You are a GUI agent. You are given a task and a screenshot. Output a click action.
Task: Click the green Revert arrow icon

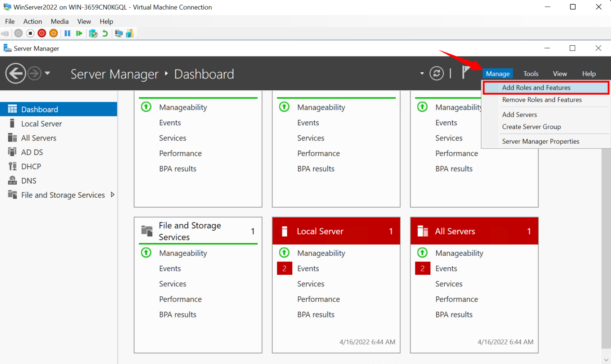pos(105,33)
